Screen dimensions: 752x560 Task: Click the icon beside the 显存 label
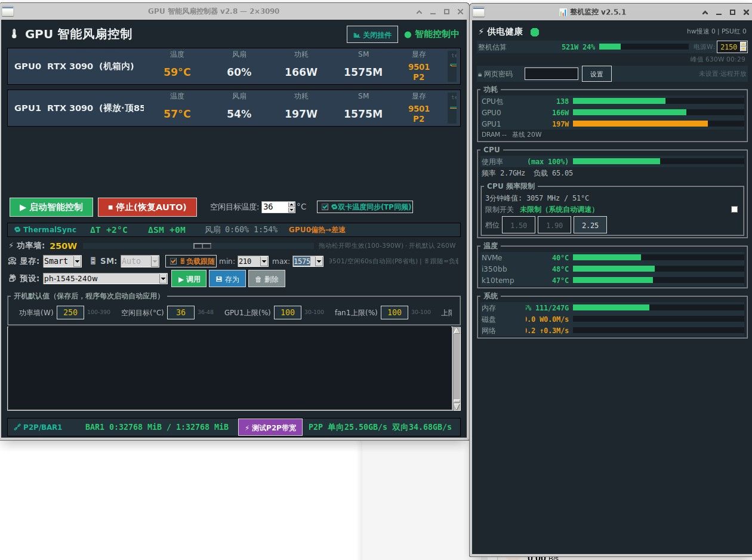[x=12, y=261]
